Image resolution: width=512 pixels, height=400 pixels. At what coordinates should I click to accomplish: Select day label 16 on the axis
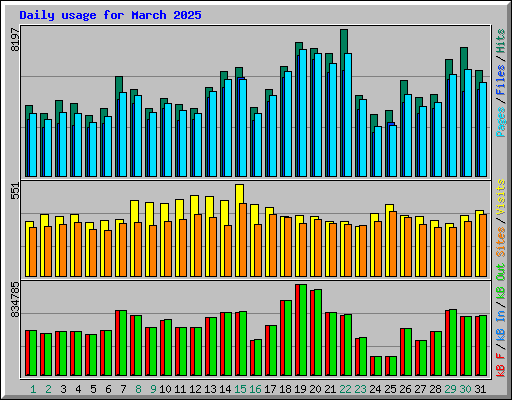coord(255,389)
